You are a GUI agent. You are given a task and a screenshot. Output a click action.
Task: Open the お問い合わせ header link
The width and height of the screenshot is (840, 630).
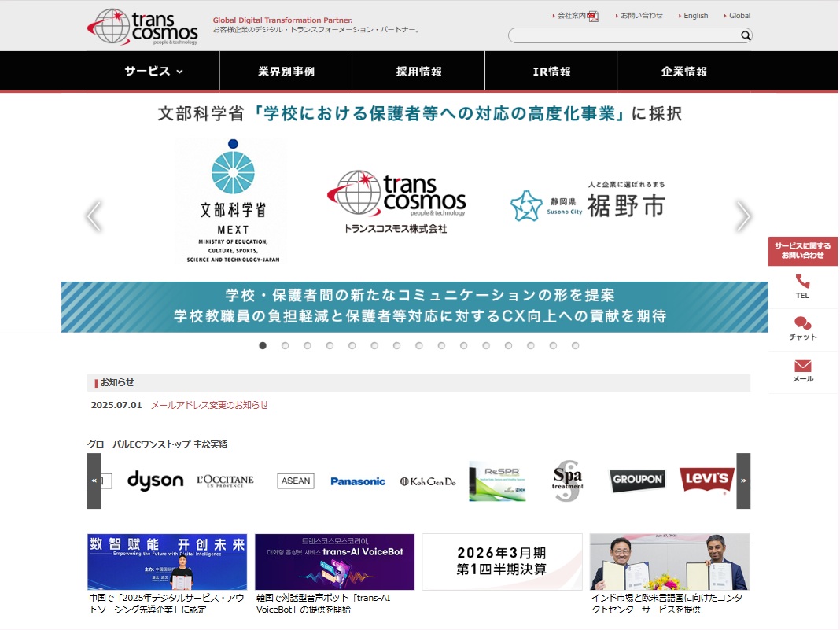639,16
